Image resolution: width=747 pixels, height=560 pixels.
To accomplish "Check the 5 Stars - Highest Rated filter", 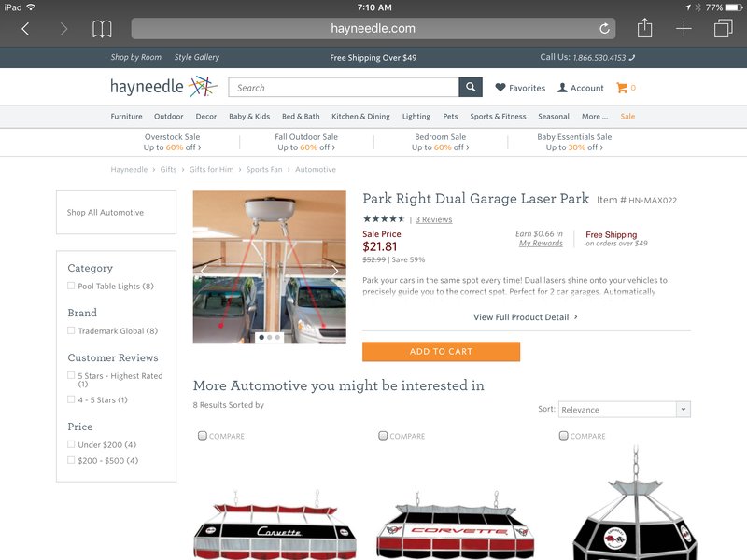I will coord(71,375).
